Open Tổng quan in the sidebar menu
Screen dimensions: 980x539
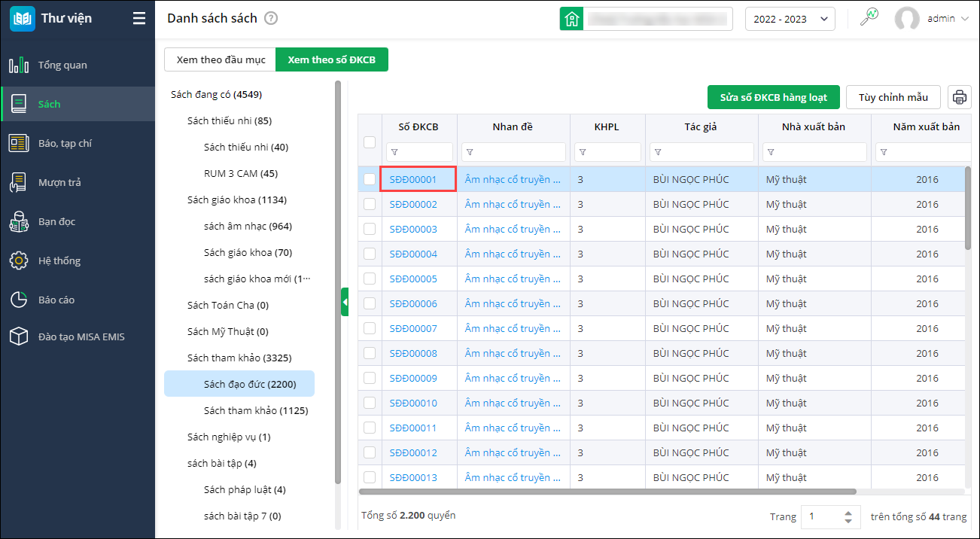(x=78, y=65)
